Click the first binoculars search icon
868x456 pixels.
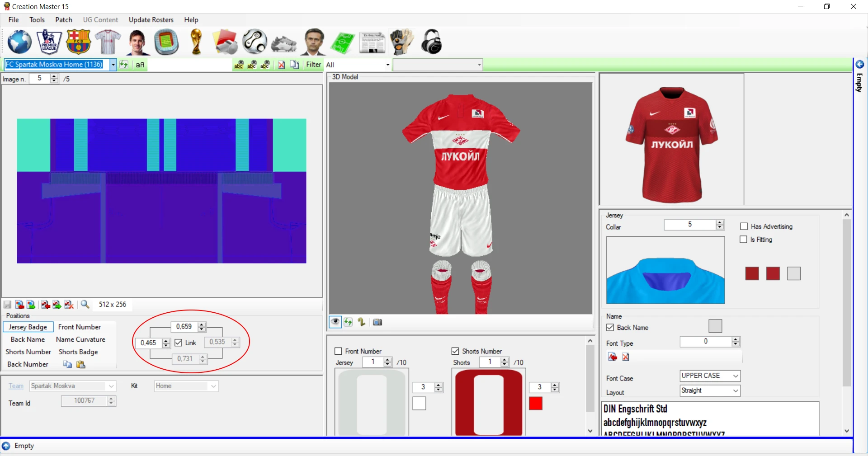pos(239,65)
